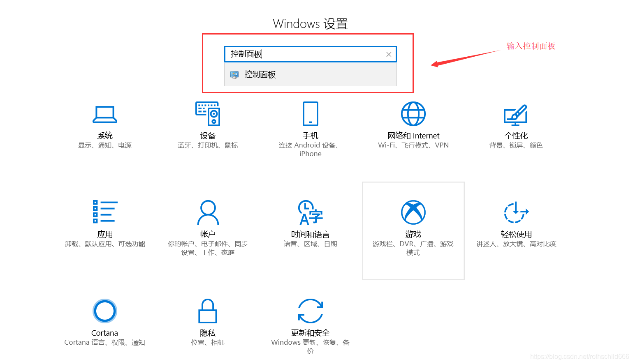The height and width of the screenshot is (364, 633).
Task: Open the 时间和语言 icon
Action: [311, 212]
